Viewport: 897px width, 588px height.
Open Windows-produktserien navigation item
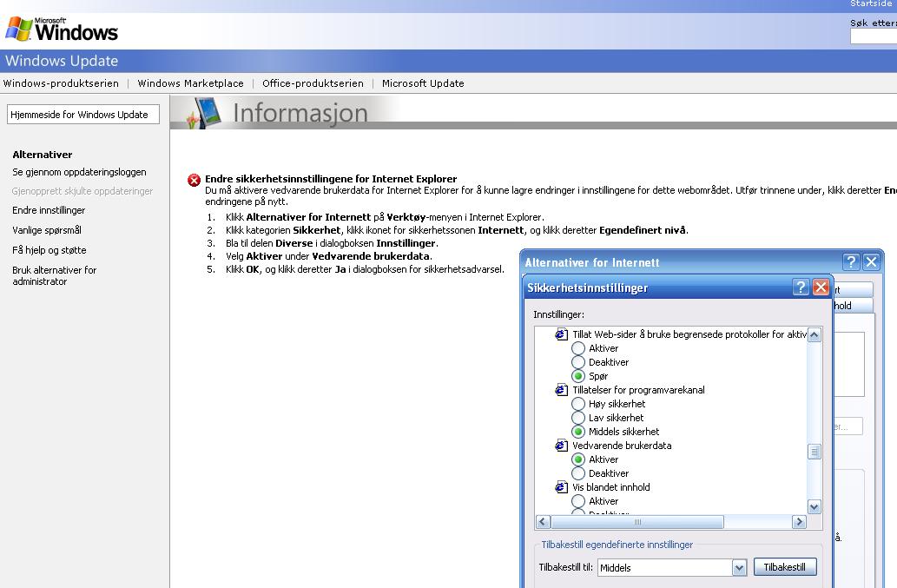pos(61,83)
